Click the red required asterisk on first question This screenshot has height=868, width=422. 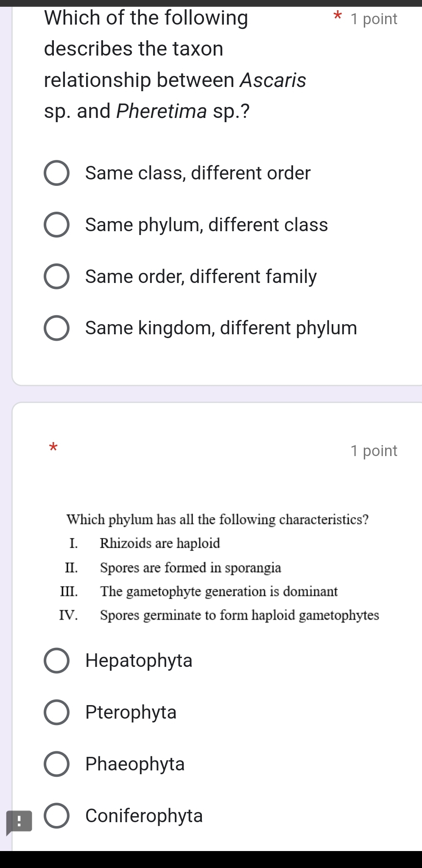click(336, 16)
